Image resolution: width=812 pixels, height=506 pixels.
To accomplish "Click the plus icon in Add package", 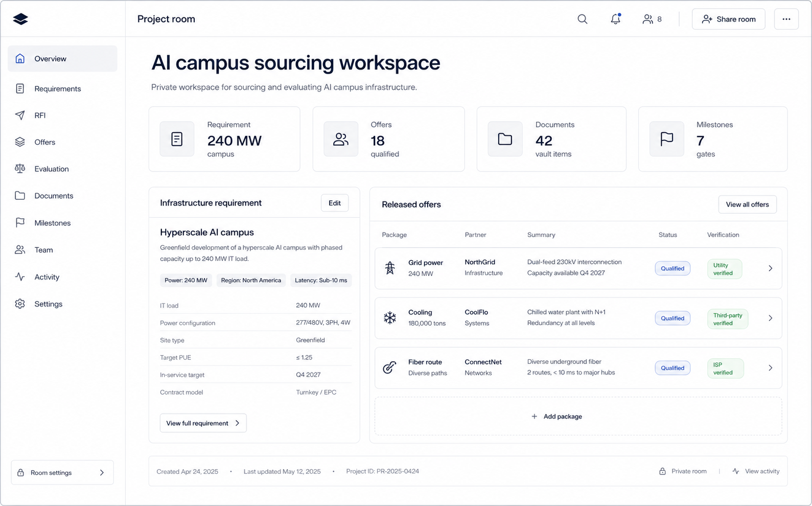I will tap(535, 417).
